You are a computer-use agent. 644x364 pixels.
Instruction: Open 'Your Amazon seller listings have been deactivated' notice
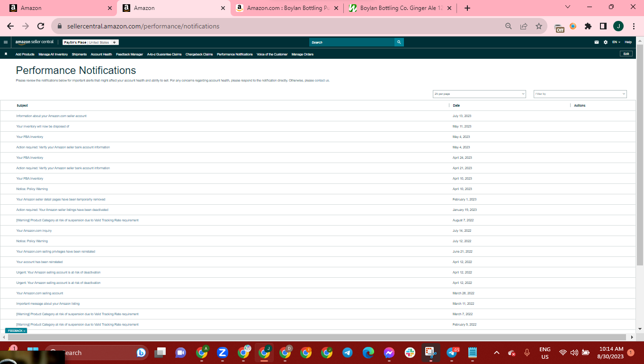[62, 210]
